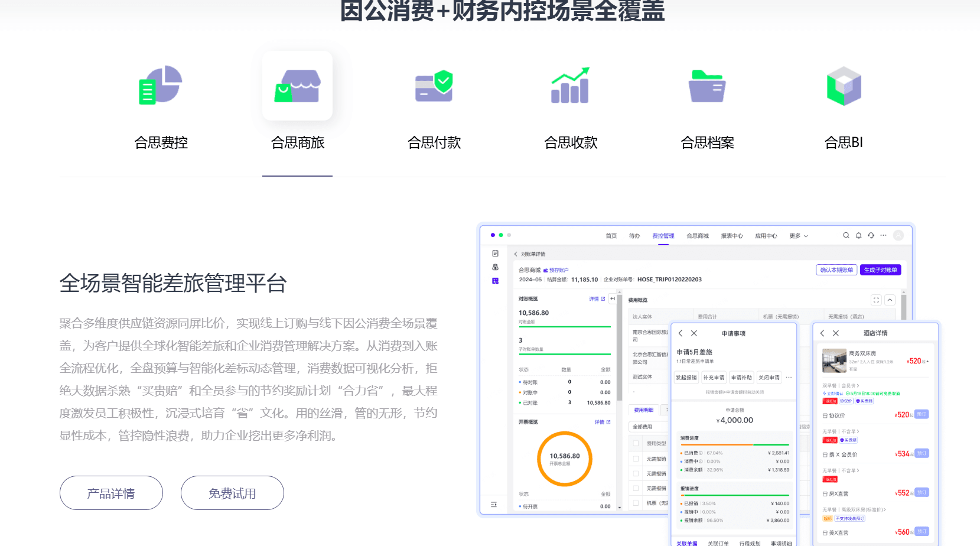Open the 待办 menu item
This screenshot has height=546, width=980.
634,236
